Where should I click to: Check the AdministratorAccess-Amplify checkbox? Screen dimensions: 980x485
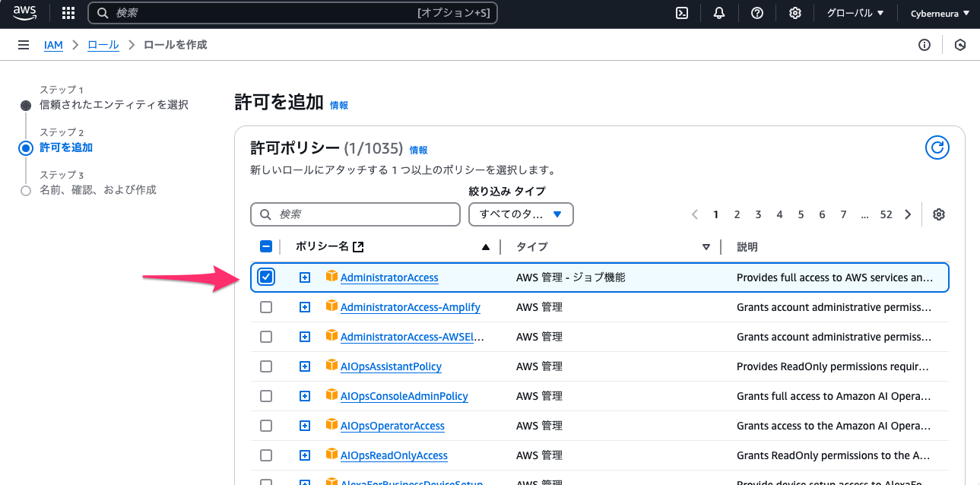pos(266,307)
